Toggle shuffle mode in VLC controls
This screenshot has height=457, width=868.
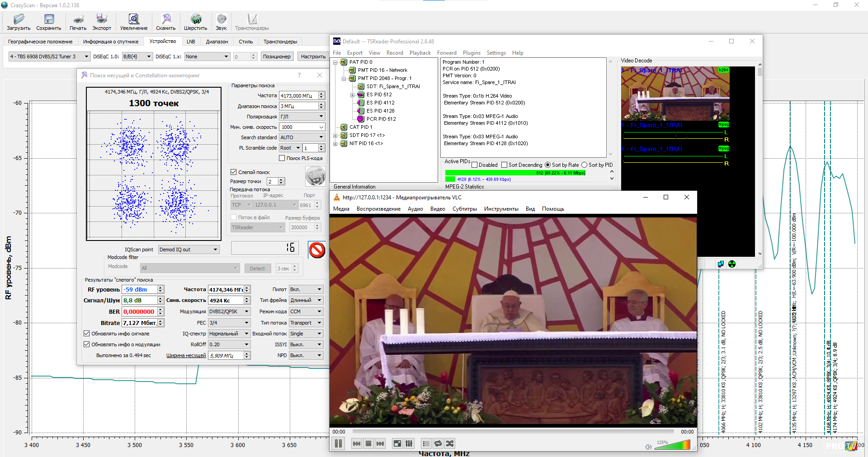(450, 443)
